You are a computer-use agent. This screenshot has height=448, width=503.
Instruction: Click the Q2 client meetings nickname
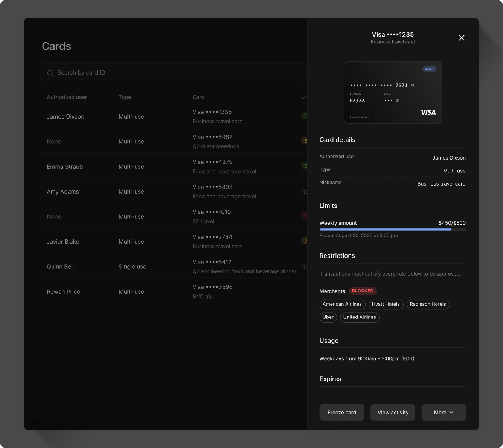click(x=216, y=146)
